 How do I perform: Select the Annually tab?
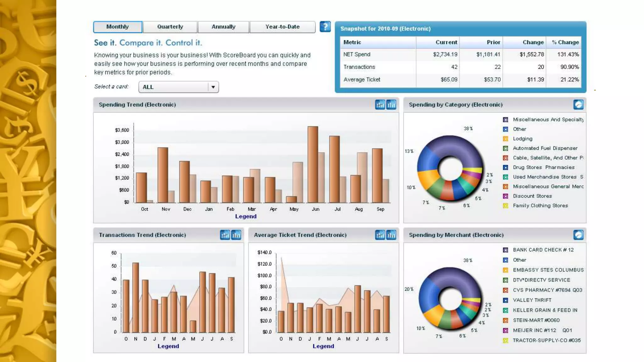pos(223,27)
